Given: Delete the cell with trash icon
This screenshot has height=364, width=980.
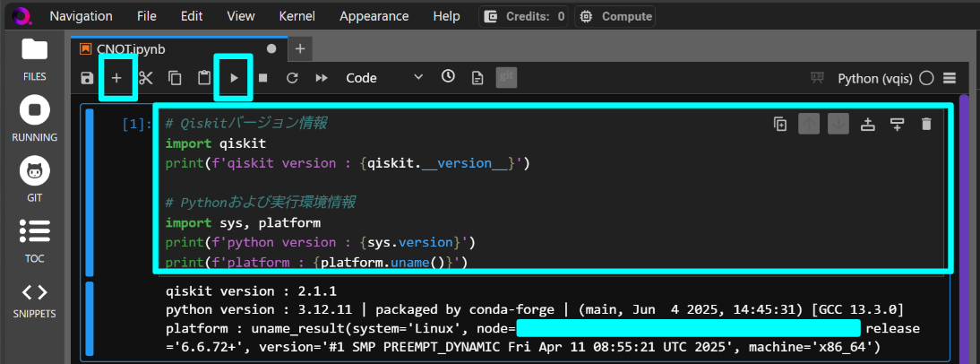Looking at the screenshot, I should click(x=926, y=125).
